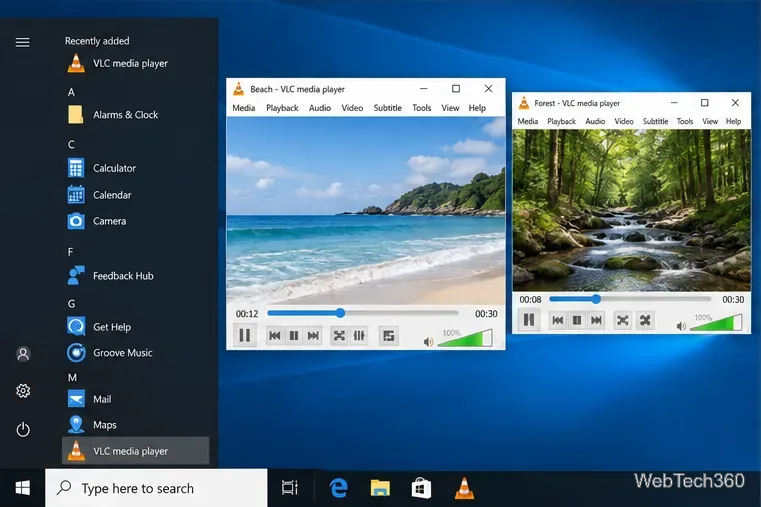Open Video menu in Beach window

point(352,108)
